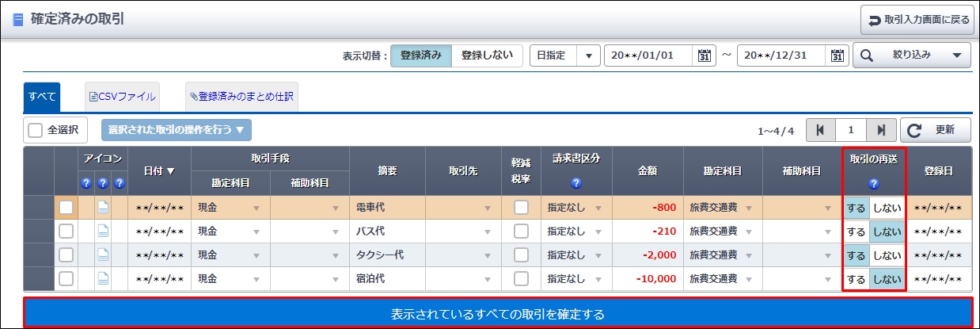Viewport: 980px width, 329px height.
Task: Click the document icon in the 宿泊代 row
Action: pos(102,279)
